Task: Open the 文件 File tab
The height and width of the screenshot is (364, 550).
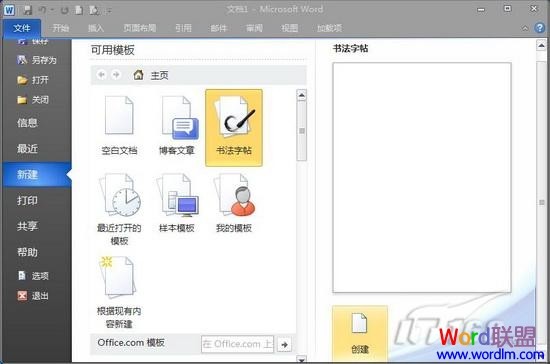Action: click(22, 28)
